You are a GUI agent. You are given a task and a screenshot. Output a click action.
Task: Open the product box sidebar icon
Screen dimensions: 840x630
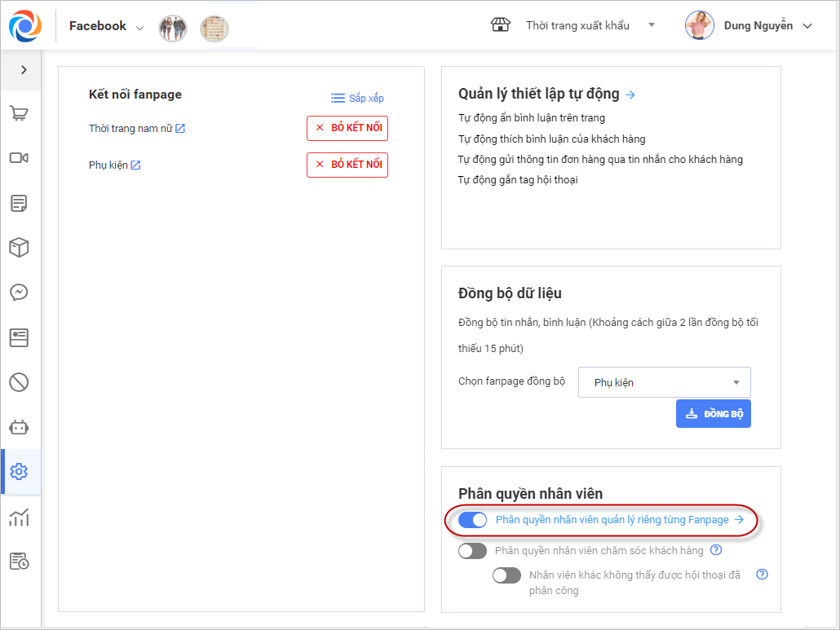[19, 247]
